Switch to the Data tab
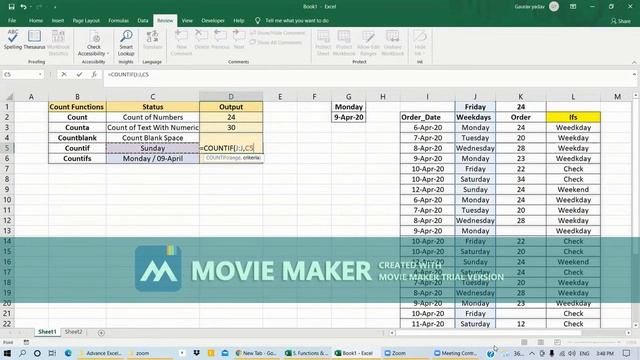The width and height of the screenshot is (640, 360). [143, 20]
